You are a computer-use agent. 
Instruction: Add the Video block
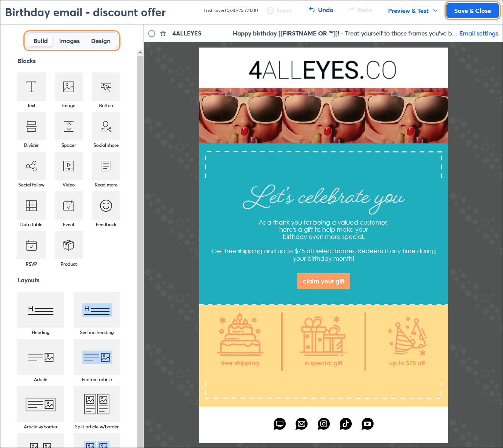click(x=69, y=166)
